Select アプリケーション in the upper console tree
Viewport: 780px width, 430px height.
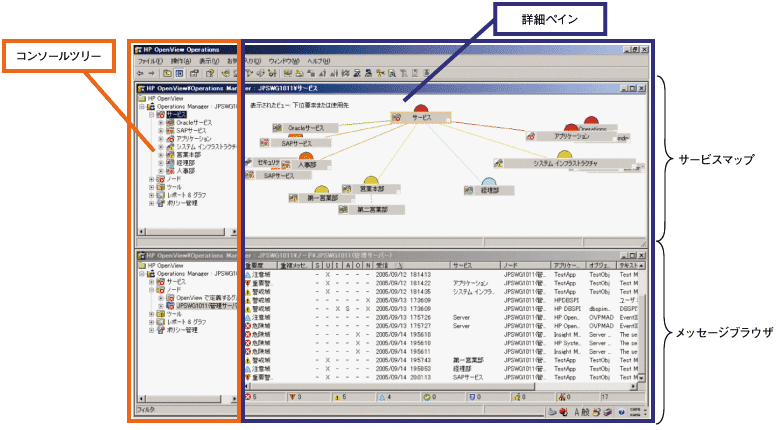pyautogui.click(x=194, y=138)
